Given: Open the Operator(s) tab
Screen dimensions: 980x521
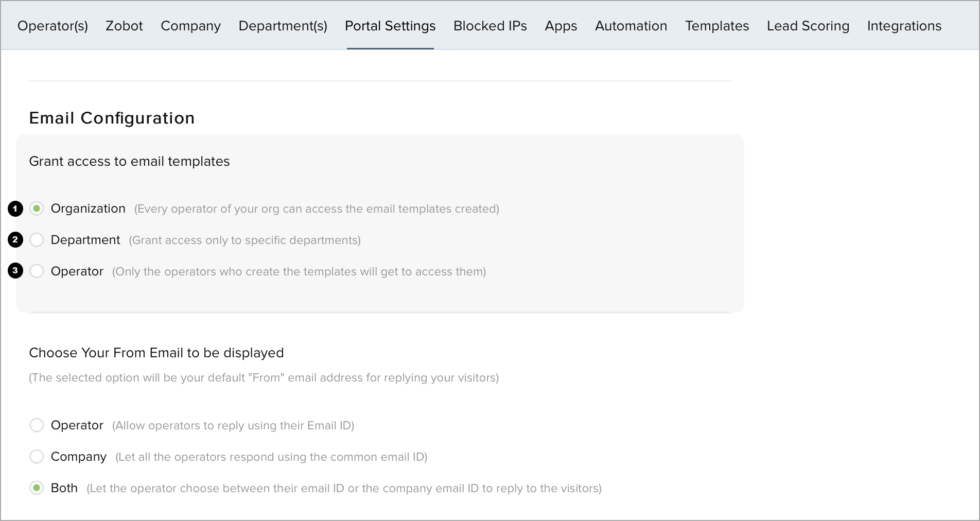Looking at the screenshot, I should click(52, 26).
